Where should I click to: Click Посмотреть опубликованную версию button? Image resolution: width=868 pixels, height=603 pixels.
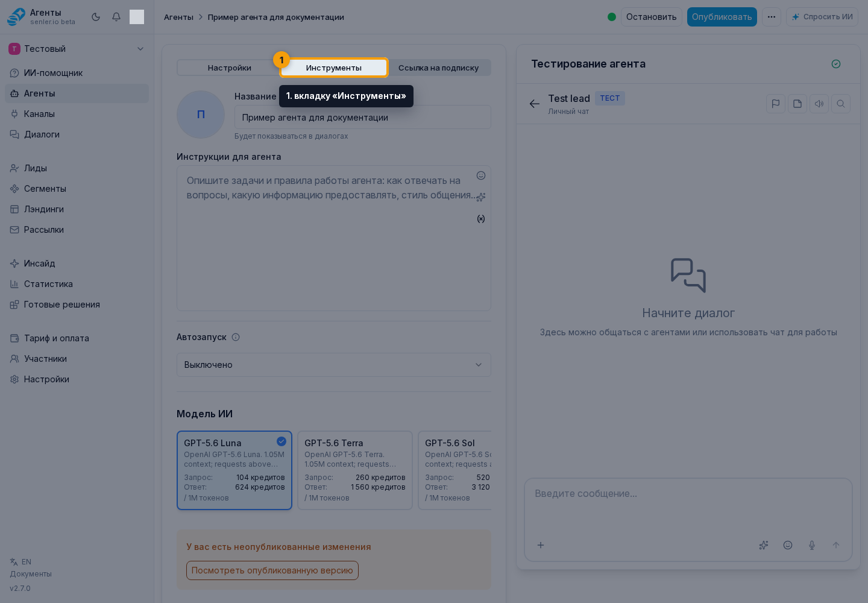(272, 570)
